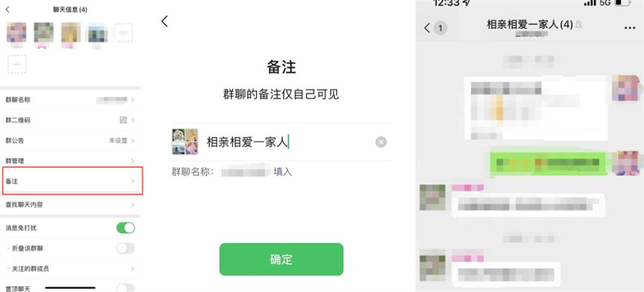Open the 群管理 settings row

coord(70,160)
